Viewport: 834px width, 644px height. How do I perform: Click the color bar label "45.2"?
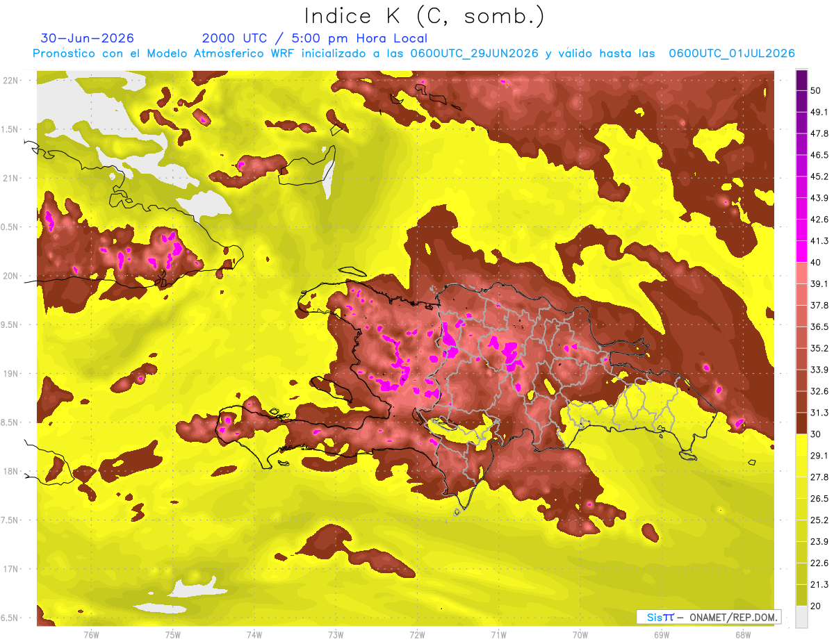tap(819, 176)
